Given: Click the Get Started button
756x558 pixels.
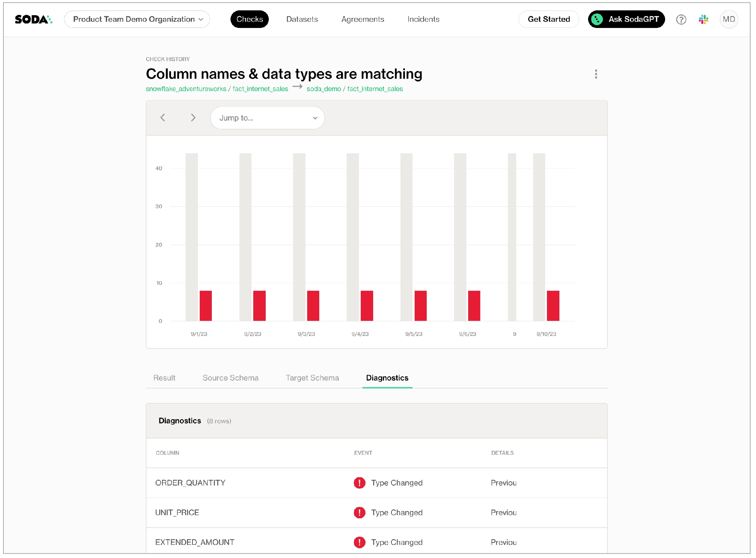Looking at the screenshot, I should point(548,19).
